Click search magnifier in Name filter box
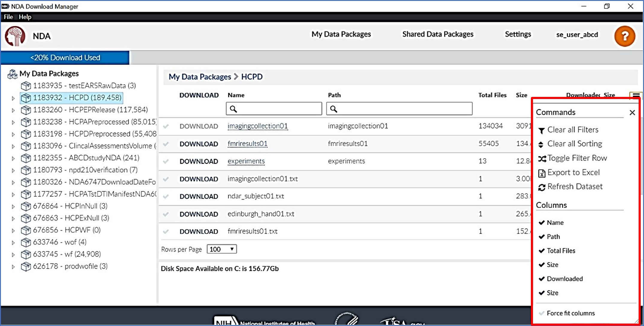Viewport: 644px width, 326px height. pos(233,109)
